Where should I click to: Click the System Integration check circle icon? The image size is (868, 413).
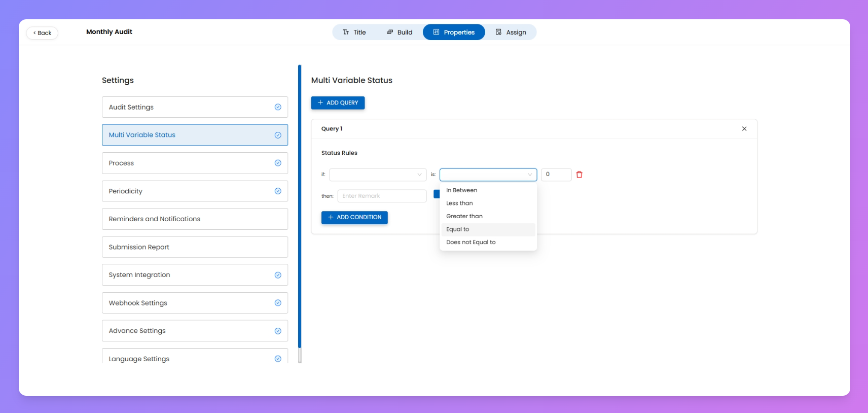pos(278,275)
